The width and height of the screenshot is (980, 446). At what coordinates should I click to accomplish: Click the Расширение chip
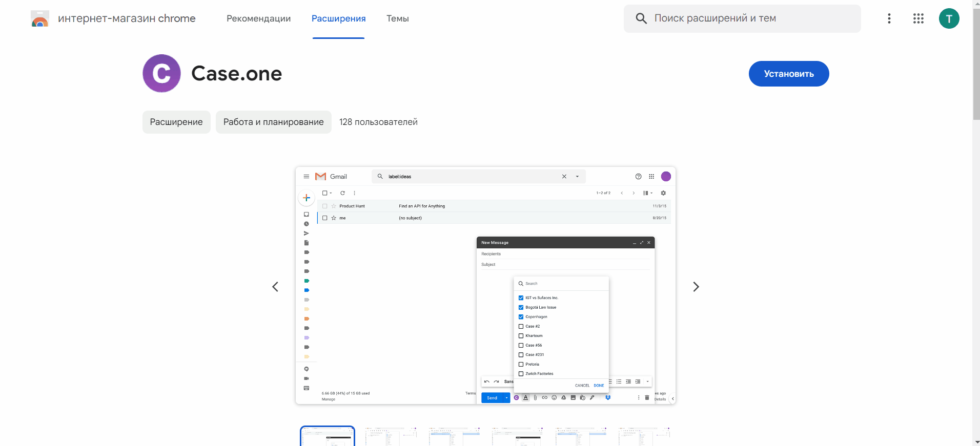tap(176, 122)
